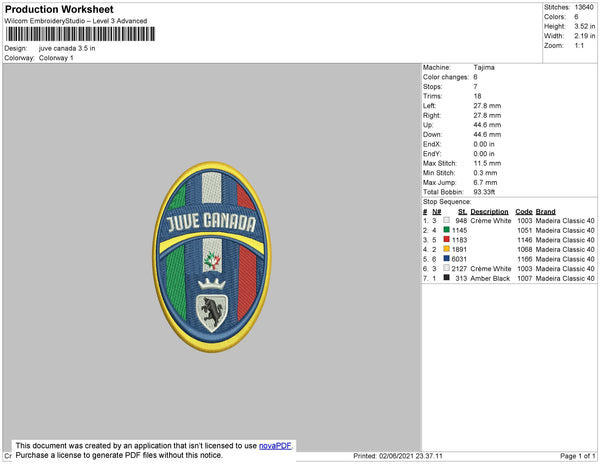600x464 pixels.
Task: Click the Left value '27.8 mm'
Action: coord(487,106)
